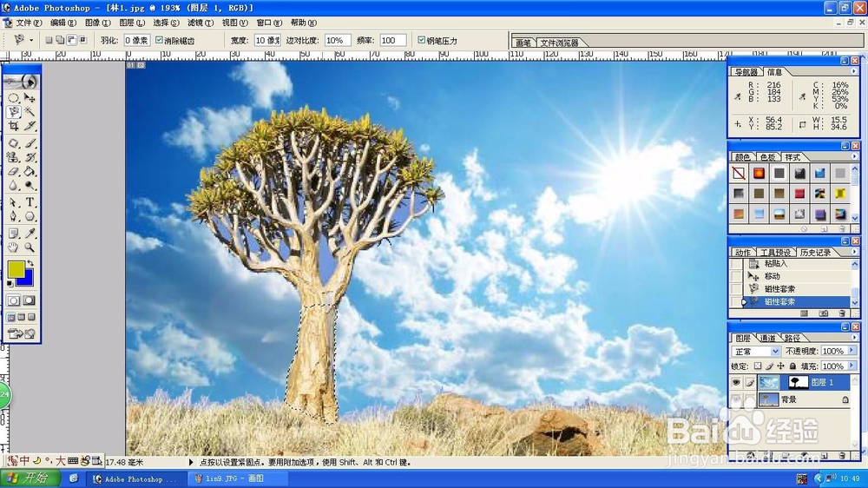Select the Move tool in the toolbox
The height and width of the screenshot is (488, 868).
click(30, 98)
